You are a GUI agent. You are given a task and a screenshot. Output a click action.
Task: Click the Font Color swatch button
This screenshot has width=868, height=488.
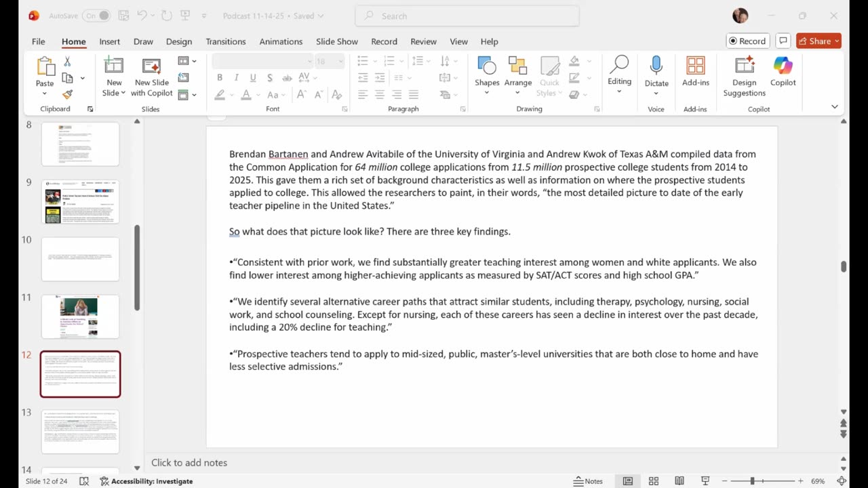[x=247, y=95]
